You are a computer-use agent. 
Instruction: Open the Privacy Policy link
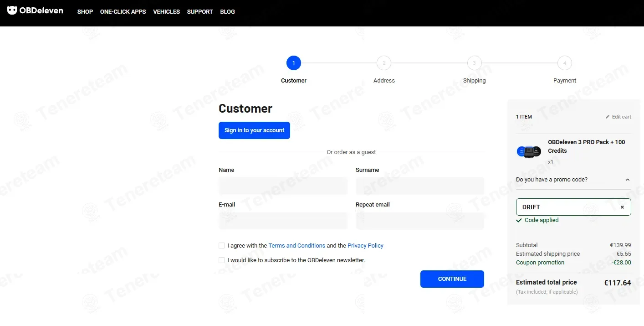coord(365,246)
